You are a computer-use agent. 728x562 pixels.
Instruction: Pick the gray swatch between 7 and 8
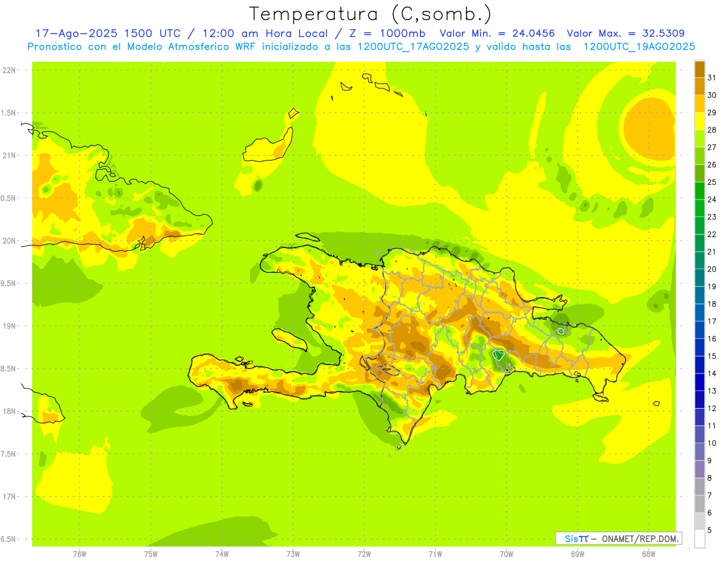coord(699,486)
